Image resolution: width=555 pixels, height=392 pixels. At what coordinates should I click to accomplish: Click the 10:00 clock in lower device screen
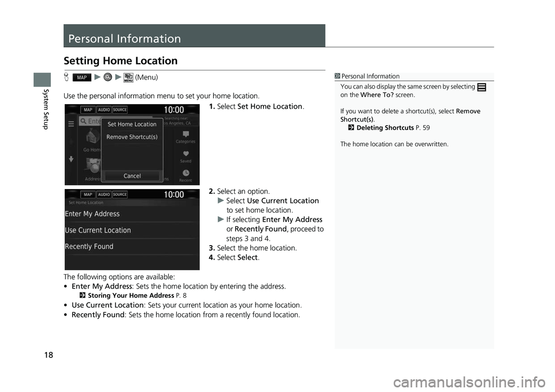[x=174, y=194]
